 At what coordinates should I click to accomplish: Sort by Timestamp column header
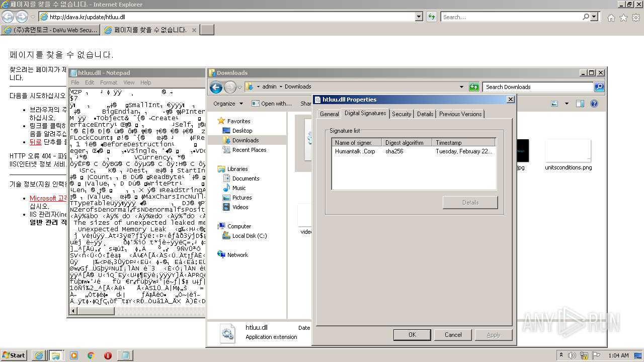tap(463, 143)
